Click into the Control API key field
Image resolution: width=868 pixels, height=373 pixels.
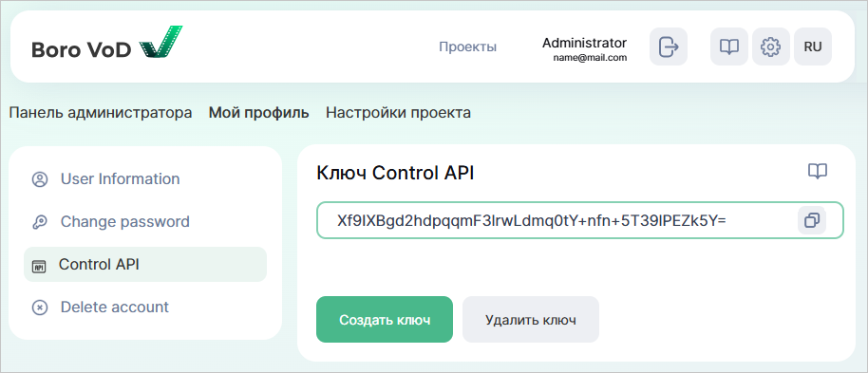579,221
